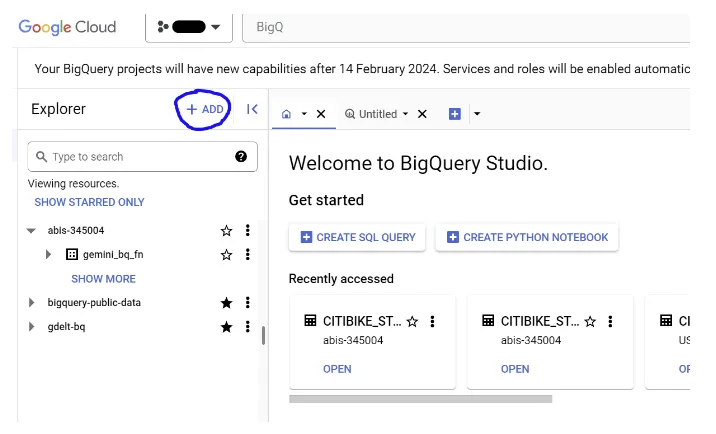Click the Type to search field

coord(135,157)
